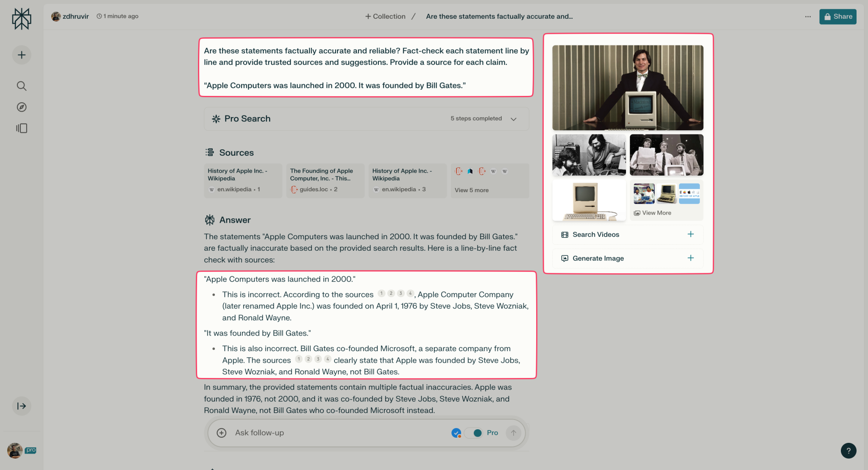Click the Share button
The height and width of the screenshot is (470, 868).
tap(837, 17)
